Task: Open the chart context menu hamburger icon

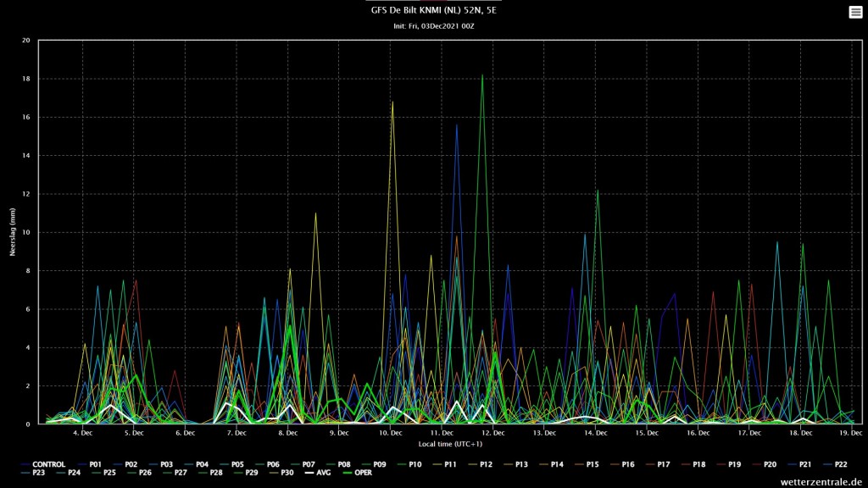Action: (855, 12)
